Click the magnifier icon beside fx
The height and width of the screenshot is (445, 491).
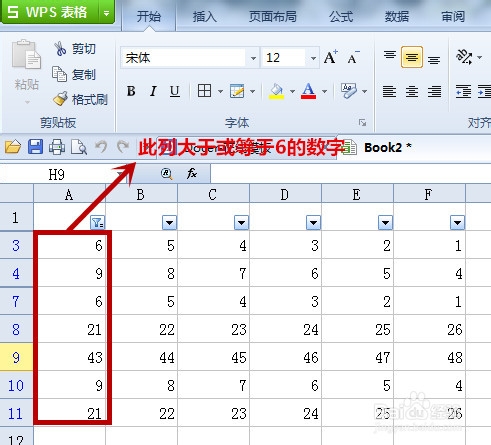(166, 173)
